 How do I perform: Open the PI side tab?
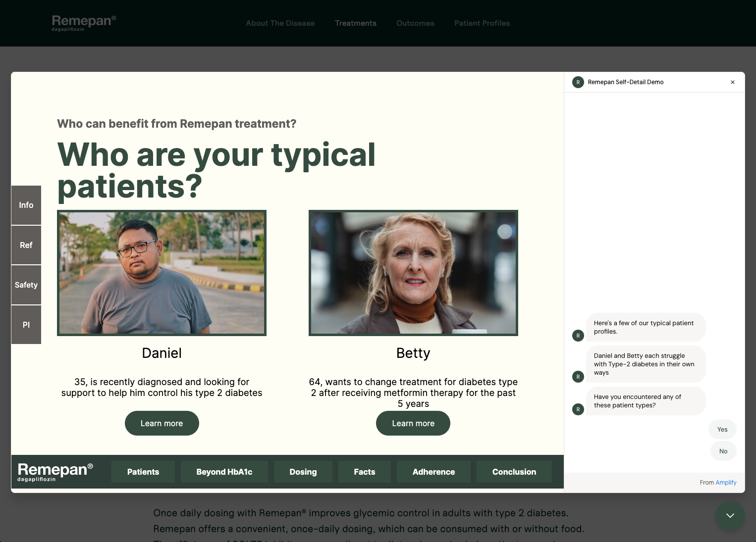26,325
